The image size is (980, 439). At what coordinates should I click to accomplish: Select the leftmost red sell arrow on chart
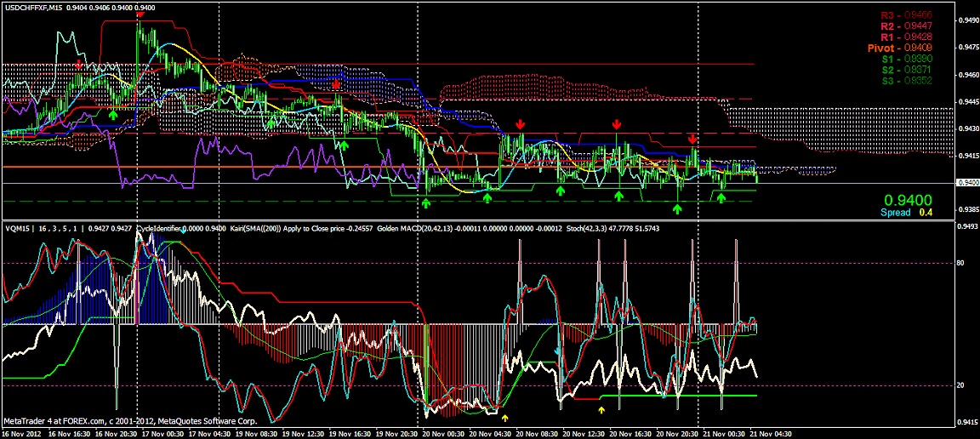click(78, 65)
